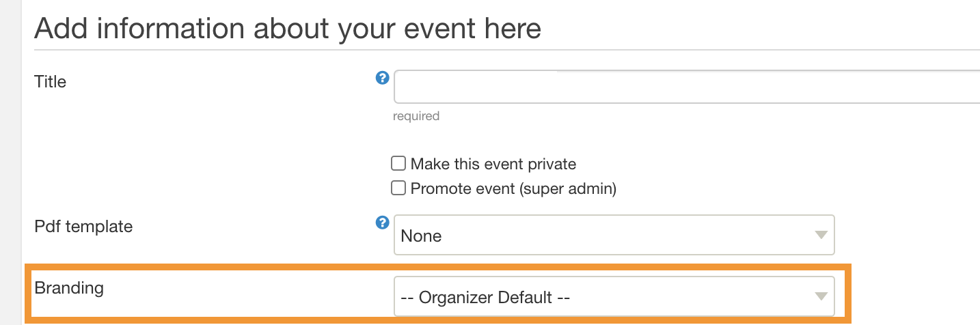The image size is (980, 325).
Task: Open the Branding dropdown
Action: point(614,296)
